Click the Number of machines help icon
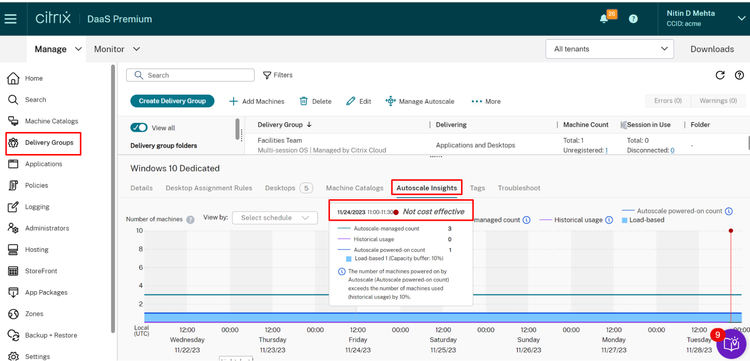This screenshot has height=361, width=750. tap(190, 219)
